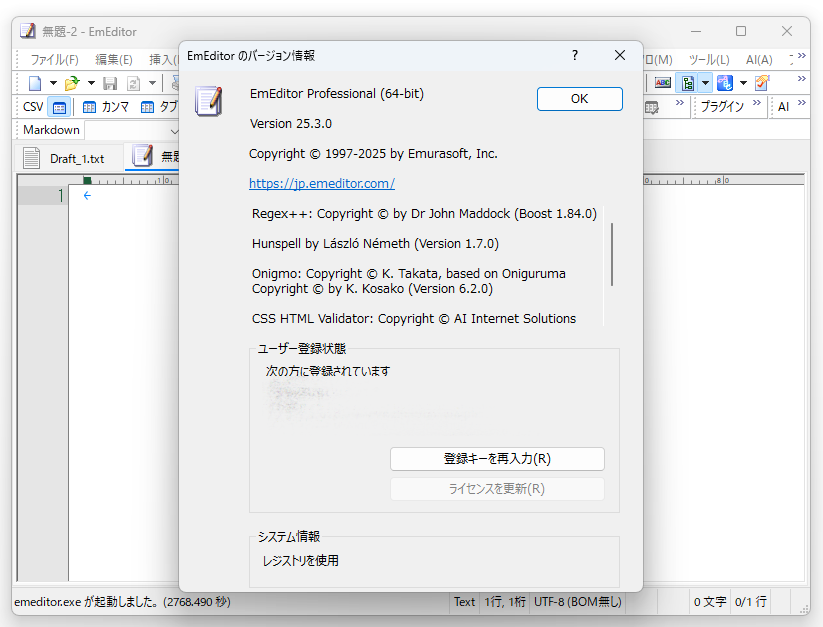The width and height of the screenshot is (823, 627).
Task: Click UTF-8 (BOM無し) in the status bar
Action: click(x=575, y=601)
